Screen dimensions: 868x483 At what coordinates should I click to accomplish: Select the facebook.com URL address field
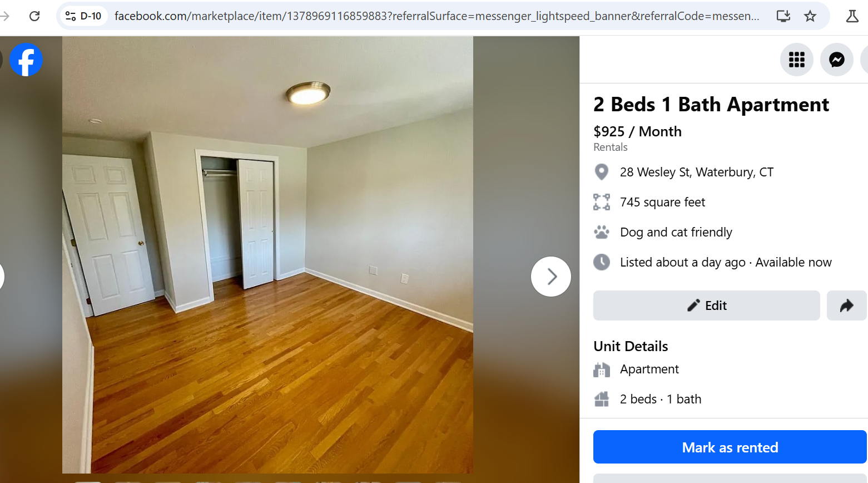(x=437, y=16)
